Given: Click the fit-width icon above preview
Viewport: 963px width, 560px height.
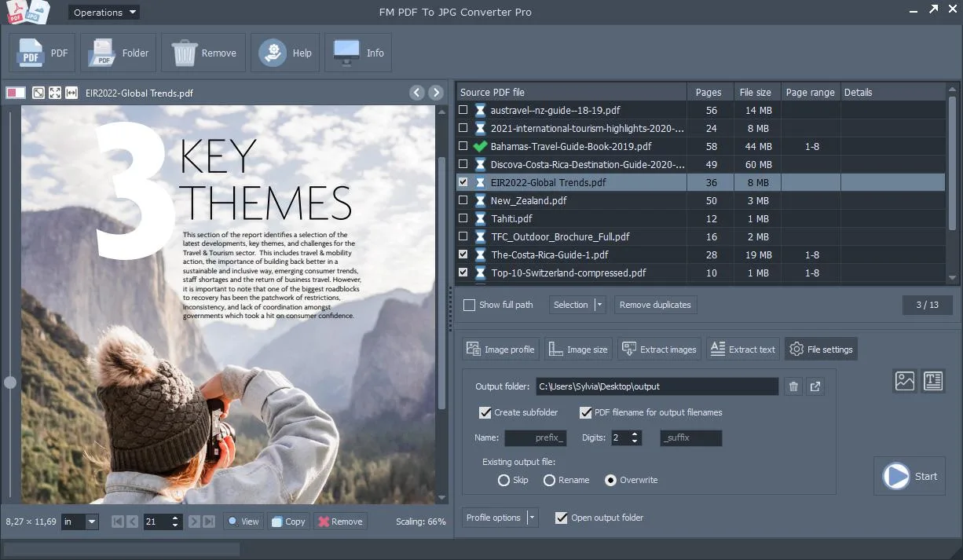Looking at the screenshot, I should point(71,93).
